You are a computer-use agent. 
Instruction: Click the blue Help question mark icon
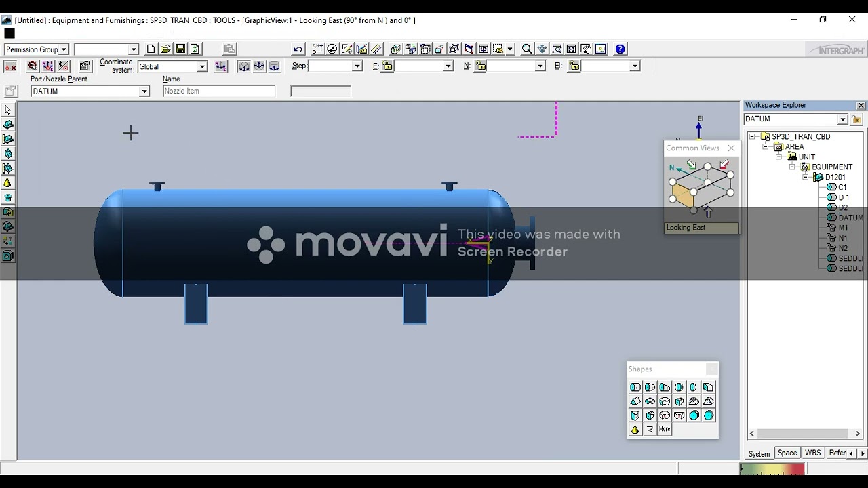click(620, 49)
